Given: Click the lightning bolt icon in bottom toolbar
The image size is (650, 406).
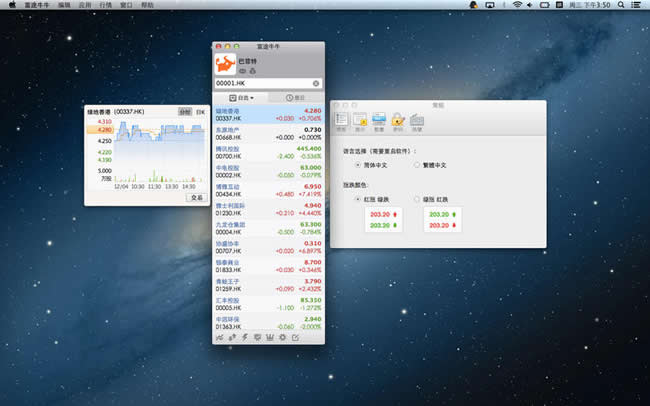Looking at the screenshot, I should (245, 338).
